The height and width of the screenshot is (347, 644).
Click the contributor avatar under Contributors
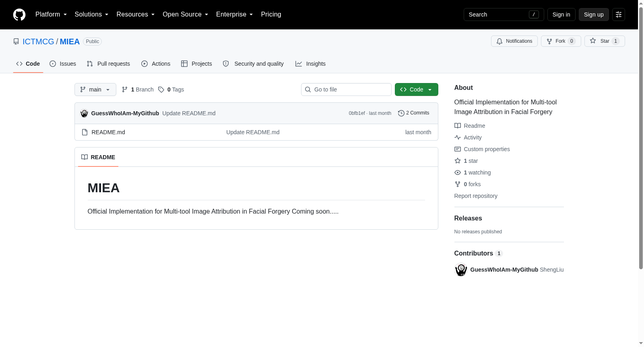[461, 270]
